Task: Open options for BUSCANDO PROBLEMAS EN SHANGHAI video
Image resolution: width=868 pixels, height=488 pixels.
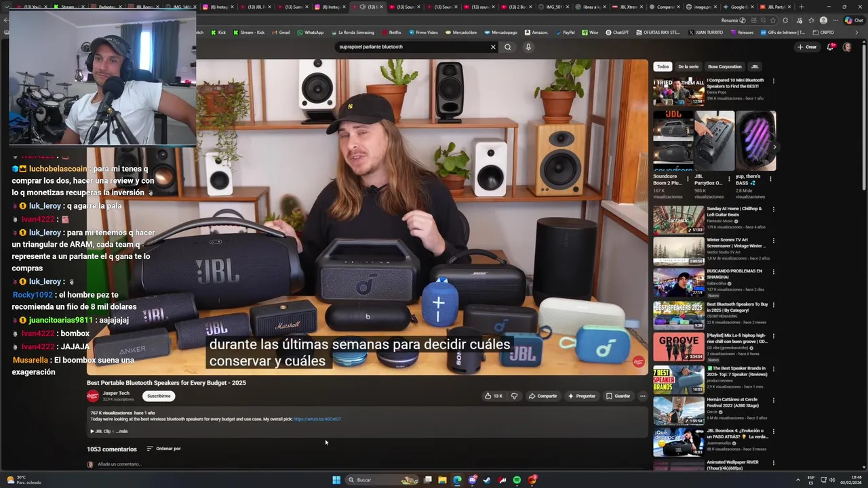Action: 774,272
